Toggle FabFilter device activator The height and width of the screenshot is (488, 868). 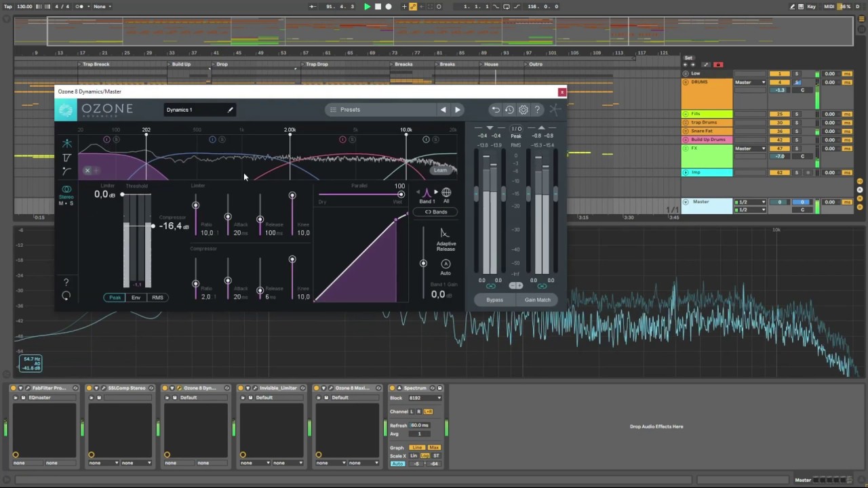13,388
